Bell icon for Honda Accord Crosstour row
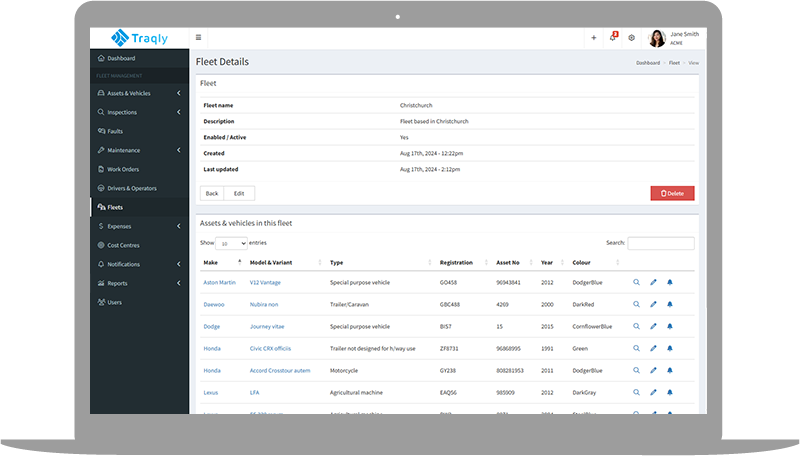Viewport: 800px width, 456px height. click(x=670, y=370)
